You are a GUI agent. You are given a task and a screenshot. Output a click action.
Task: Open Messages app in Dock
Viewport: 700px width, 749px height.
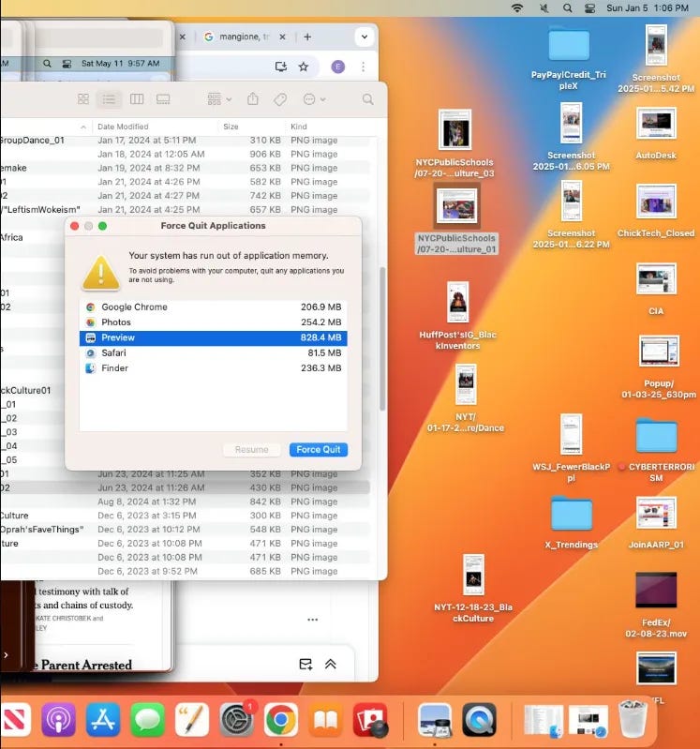pyautogui.click(x=147, y=719)
